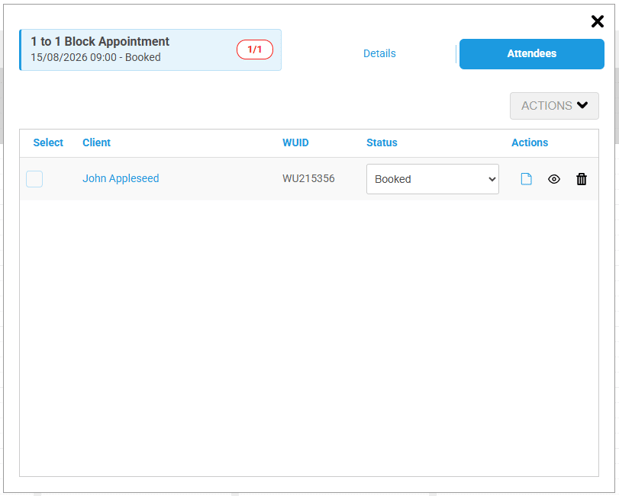Click the Actions column header

530,143
